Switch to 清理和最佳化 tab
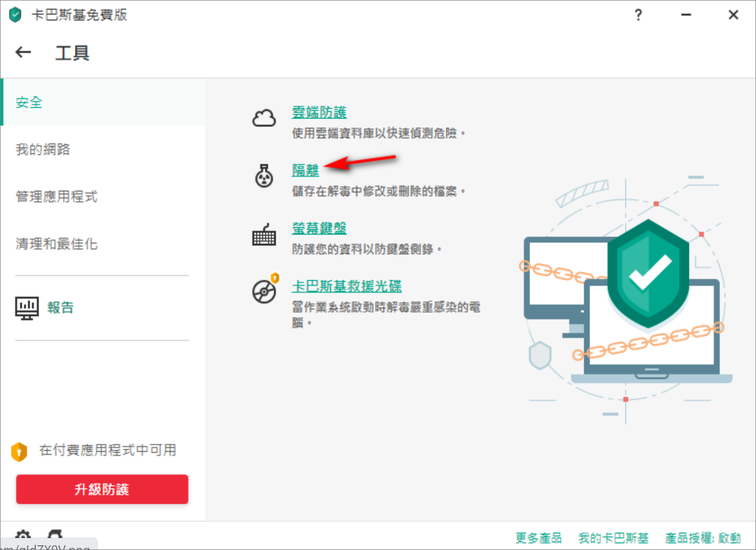The width and height of the screenshot is (756, 550). coord(104,244)
